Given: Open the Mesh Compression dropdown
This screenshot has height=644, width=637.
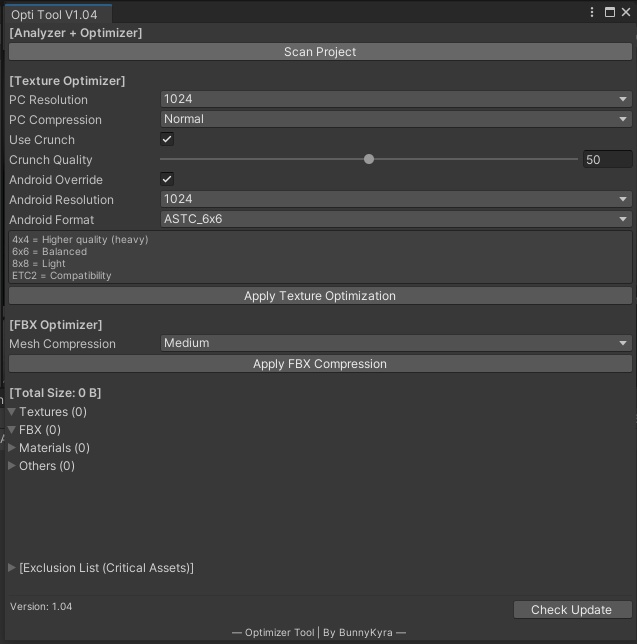Looking at the screenshot, I should click(396, 343).
